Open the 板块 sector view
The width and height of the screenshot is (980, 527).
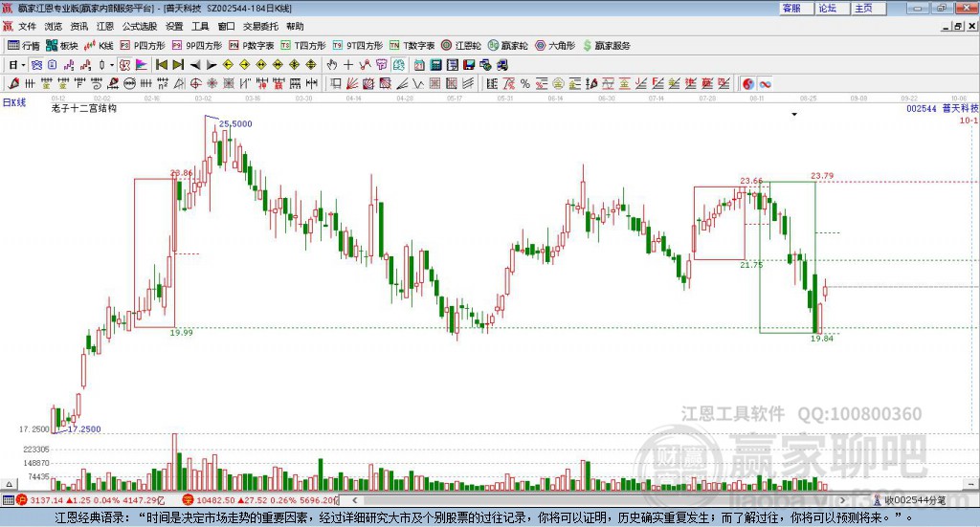click(61, 46)
